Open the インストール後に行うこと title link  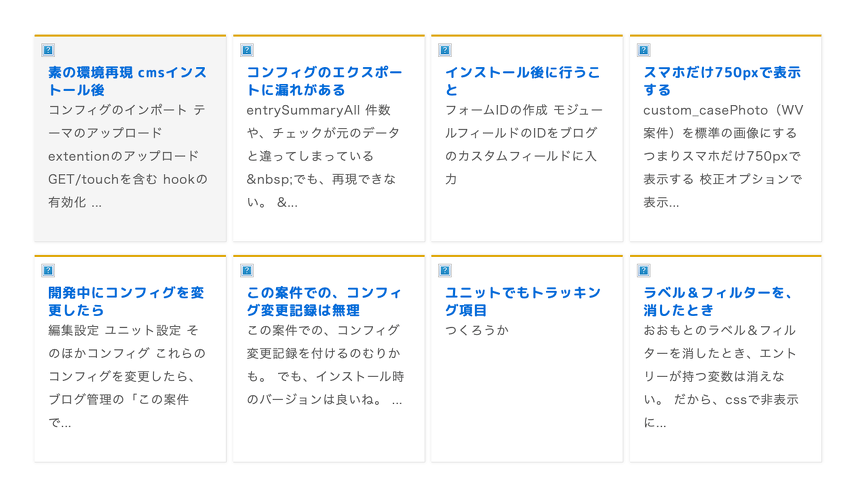click(x=522, y=81)
